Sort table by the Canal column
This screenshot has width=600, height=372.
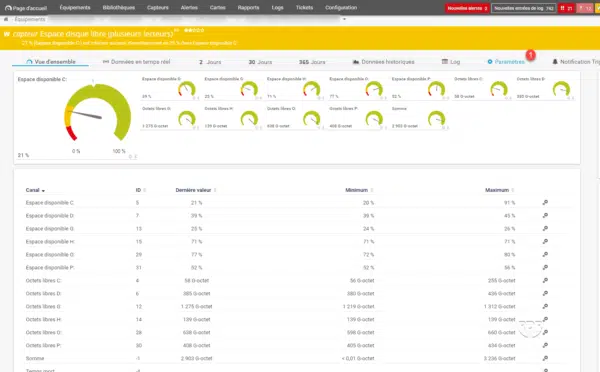click(x=35, y=190)
